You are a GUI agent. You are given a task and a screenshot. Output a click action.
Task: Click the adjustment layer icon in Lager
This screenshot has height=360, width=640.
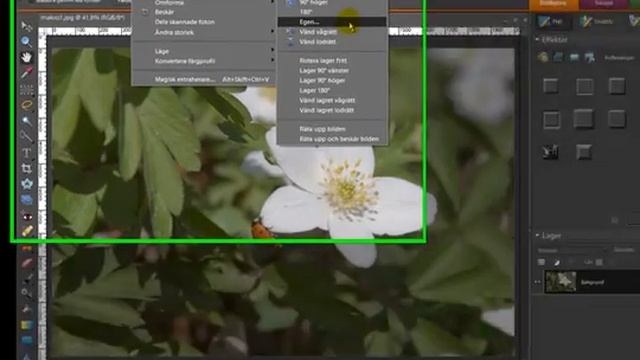click(x=556, y=262)
